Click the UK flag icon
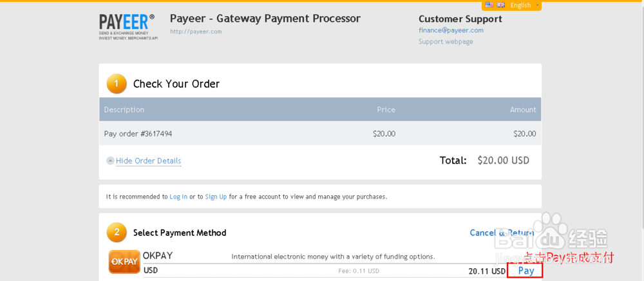The height and width of the screenshot is (281, 644). [500, 5]
